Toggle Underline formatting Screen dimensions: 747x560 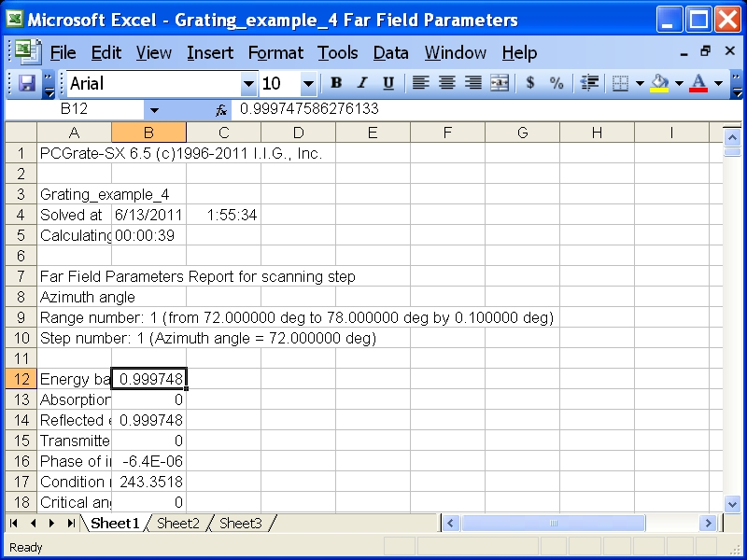(x=388, y=83)
